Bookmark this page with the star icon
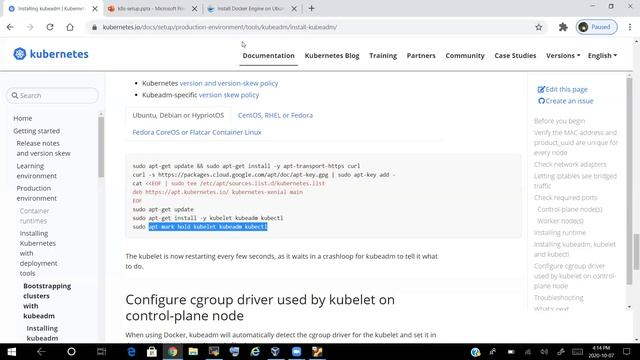 539,27
